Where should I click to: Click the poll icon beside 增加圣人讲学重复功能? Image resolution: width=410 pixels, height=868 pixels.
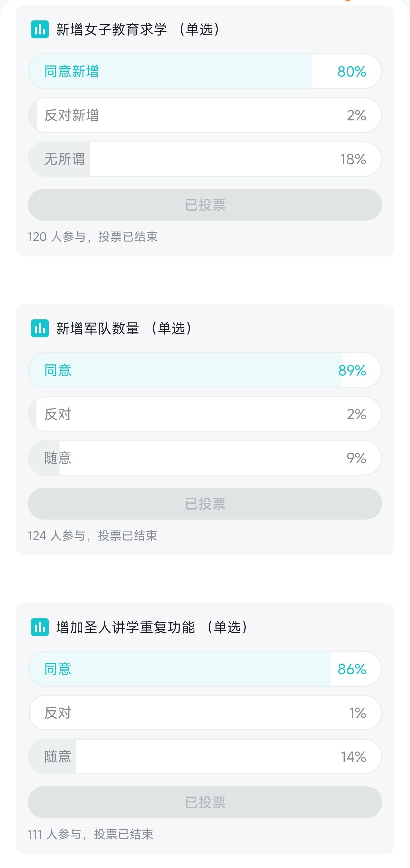point(40,627)
